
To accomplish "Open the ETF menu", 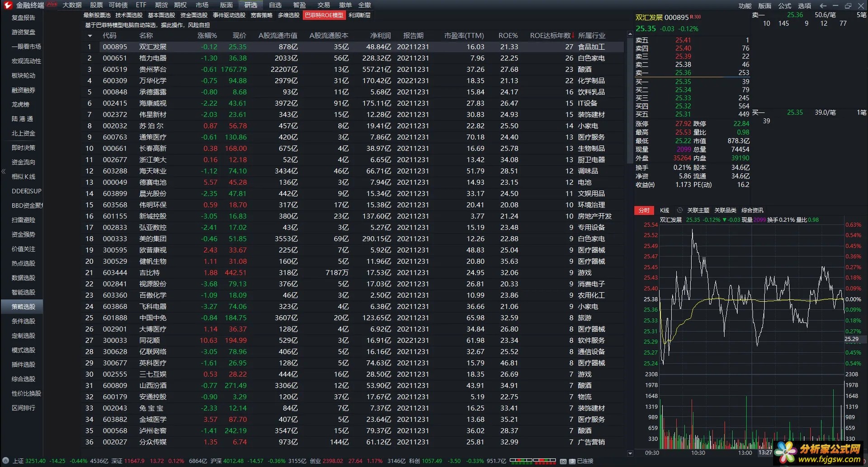I will 141,5.
